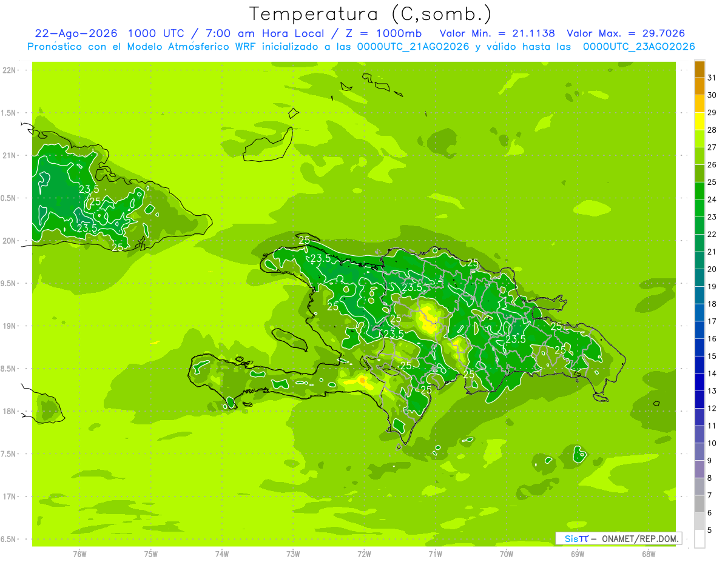Click the color bar label '20'
Viewport: 728px width, 562px height.
712,269
